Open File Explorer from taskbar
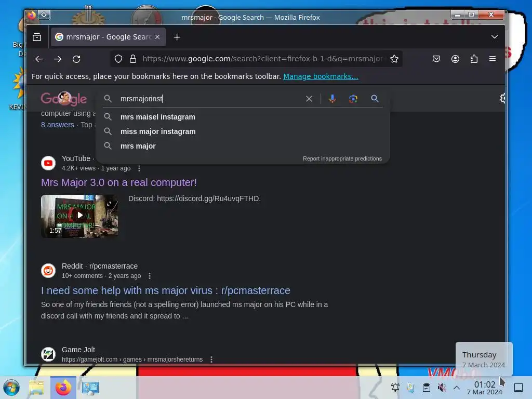This screenshot has height=399, width=532. [36, 388]
